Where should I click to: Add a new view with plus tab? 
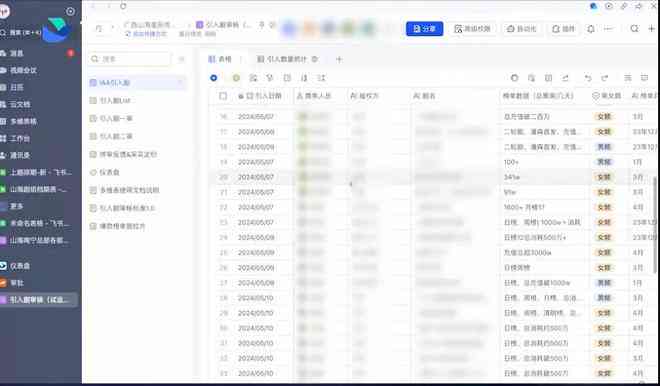point(339,59)
